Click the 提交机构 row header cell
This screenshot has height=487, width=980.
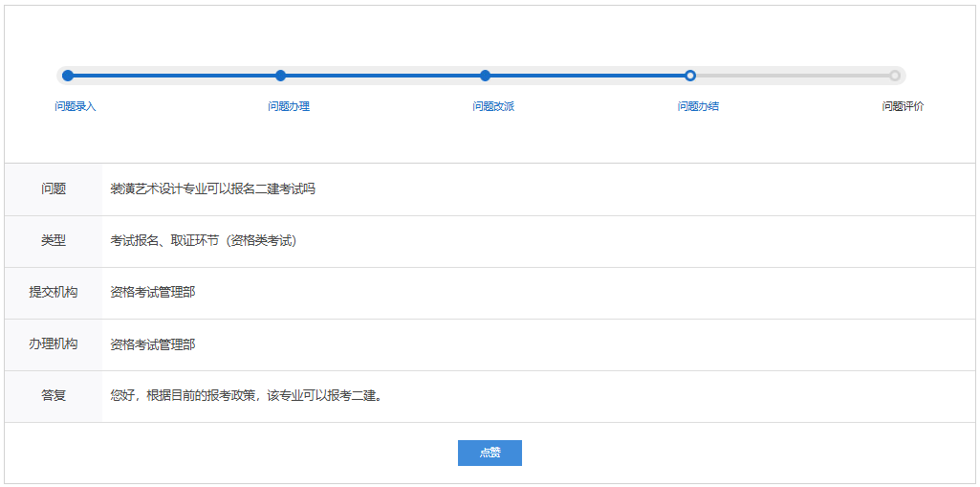54,293
